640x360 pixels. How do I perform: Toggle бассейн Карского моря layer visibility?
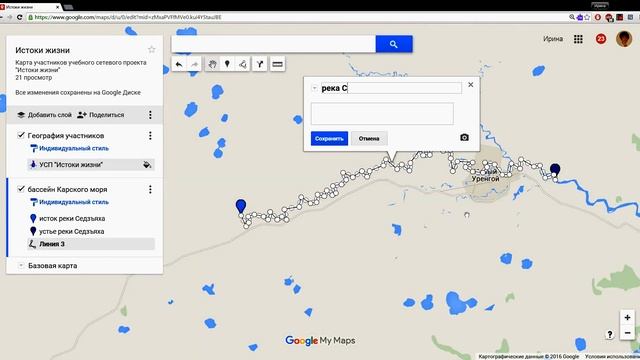(x=21, y=189)
